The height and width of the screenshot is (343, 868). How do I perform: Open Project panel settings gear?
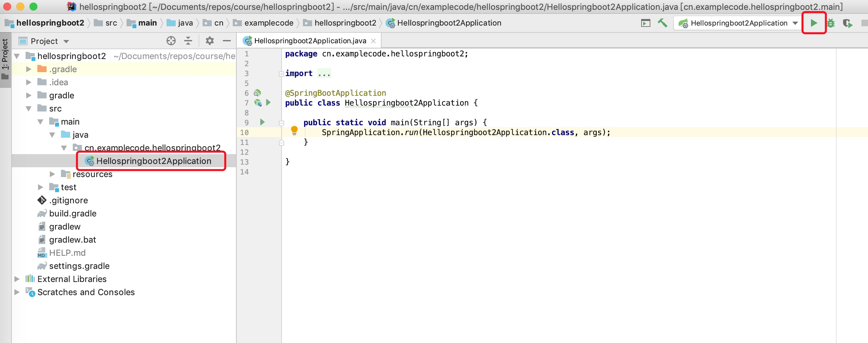[x=209, y=41]
